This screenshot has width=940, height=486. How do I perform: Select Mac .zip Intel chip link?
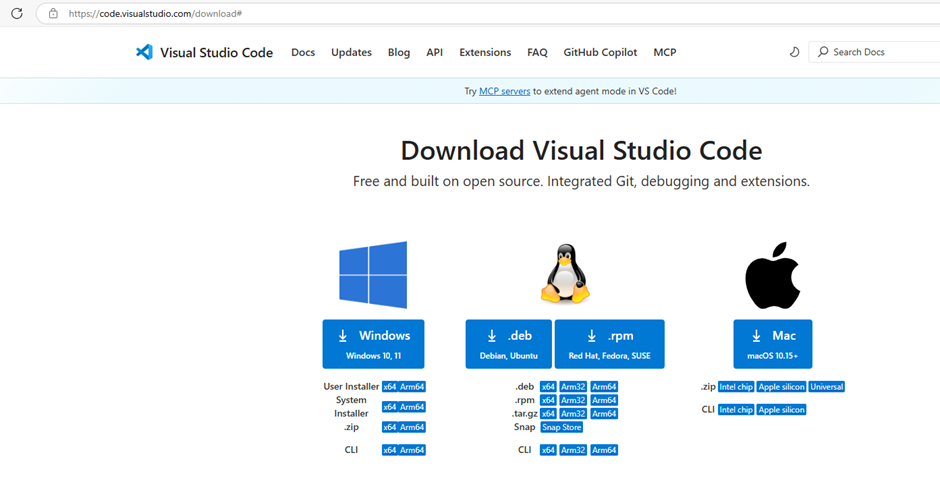(x=736, y=387)
